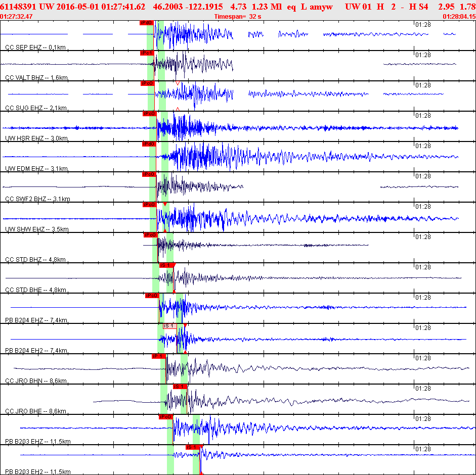Click the hollow red triangle atop SUG EHZ trace
Screen dimensions: 476x475
(x=178, y=83)
